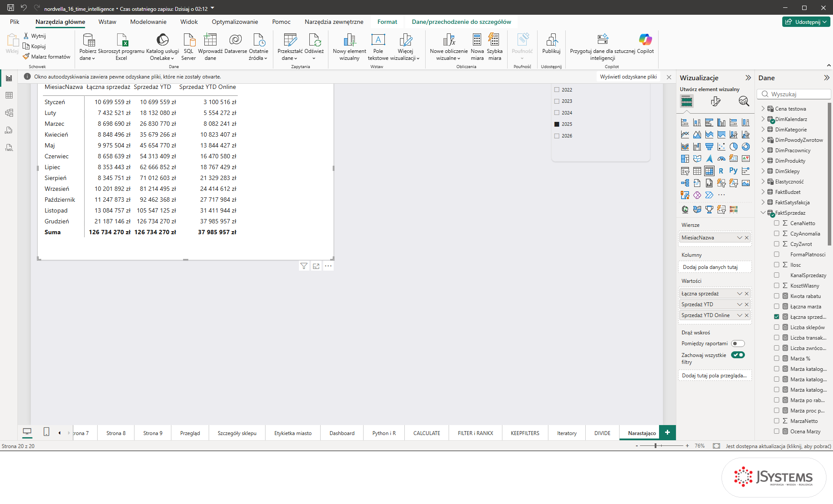The image size is (833, 504).
Task: Expand the DimKalendarz table
Action: point(763,119)
